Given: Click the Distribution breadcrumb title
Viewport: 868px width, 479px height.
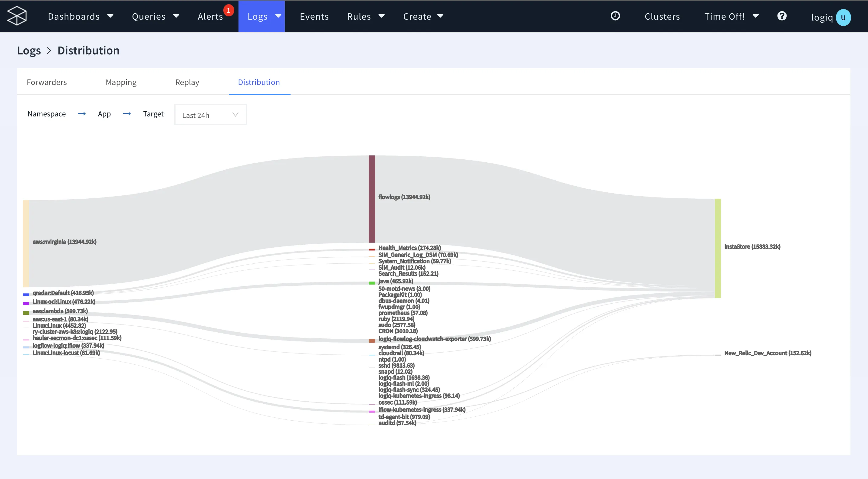Looking at the screenshot, I should point(89,51).
